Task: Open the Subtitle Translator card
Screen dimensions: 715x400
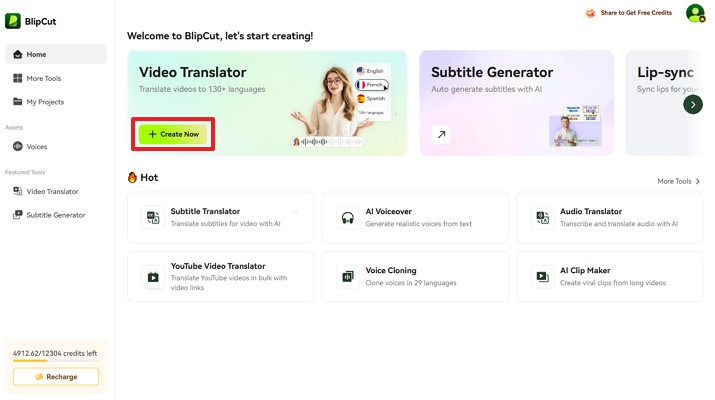Action: click(x=221, y=217)
